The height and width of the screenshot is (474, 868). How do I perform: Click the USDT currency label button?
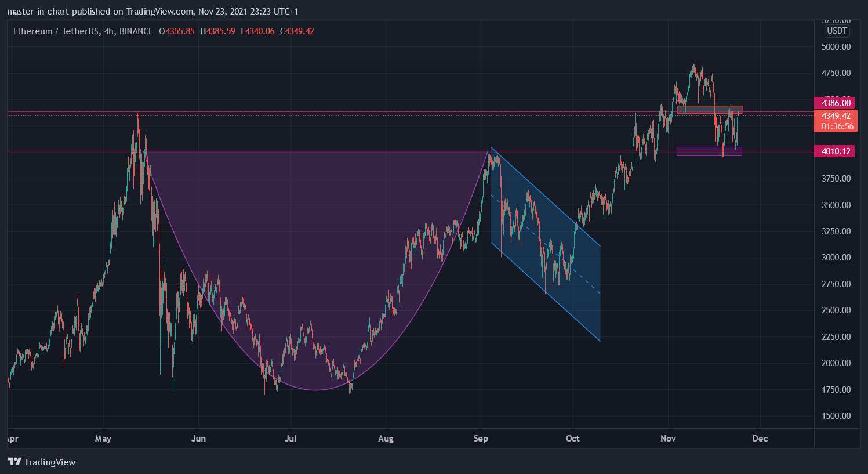click(837, 31)
